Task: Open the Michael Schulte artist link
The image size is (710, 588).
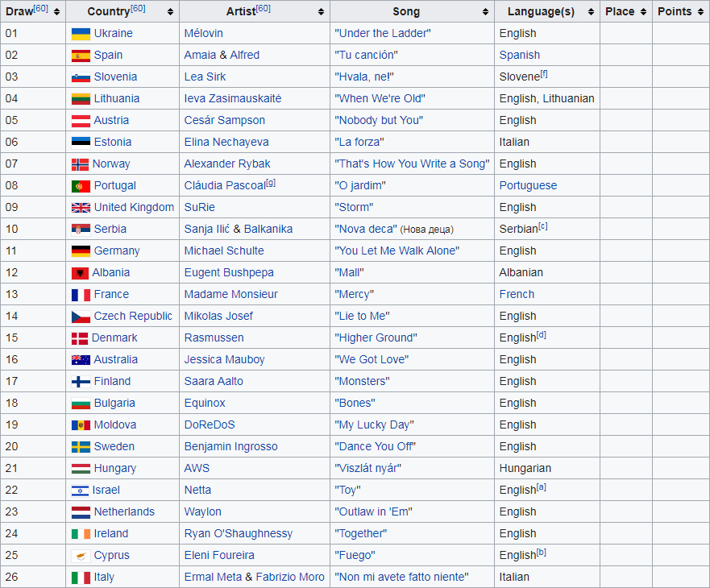Action: coord(224,251)
